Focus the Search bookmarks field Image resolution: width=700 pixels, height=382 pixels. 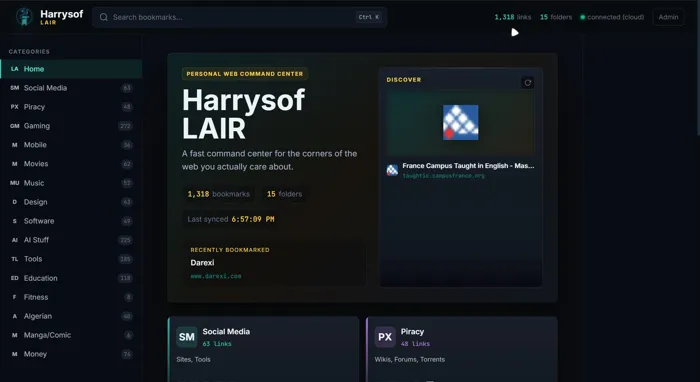[x=239, y=17]
